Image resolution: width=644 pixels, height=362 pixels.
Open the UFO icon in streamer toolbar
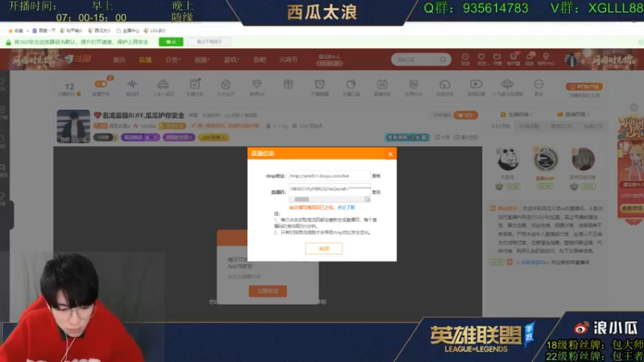tap(507, 84)
